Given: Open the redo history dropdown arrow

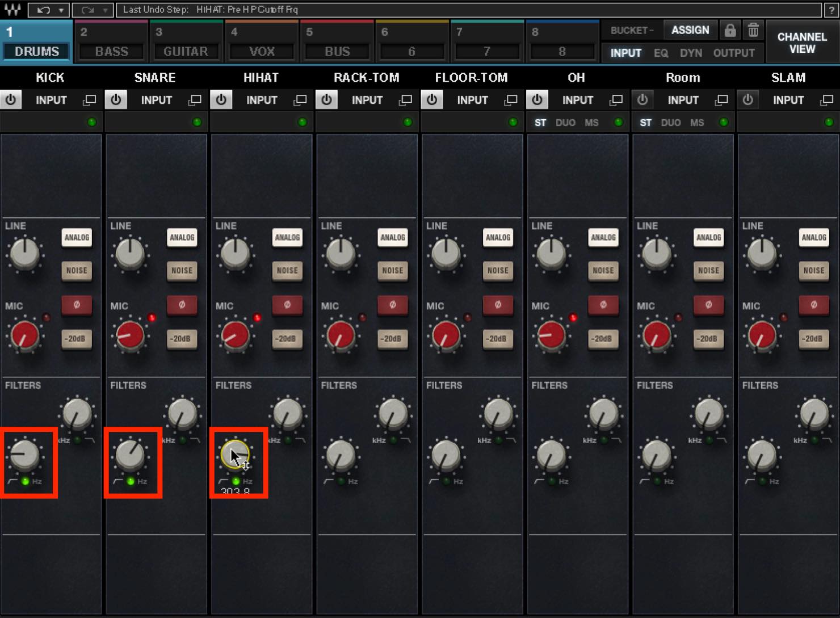Looking at the screenshot, I should 105,10.
